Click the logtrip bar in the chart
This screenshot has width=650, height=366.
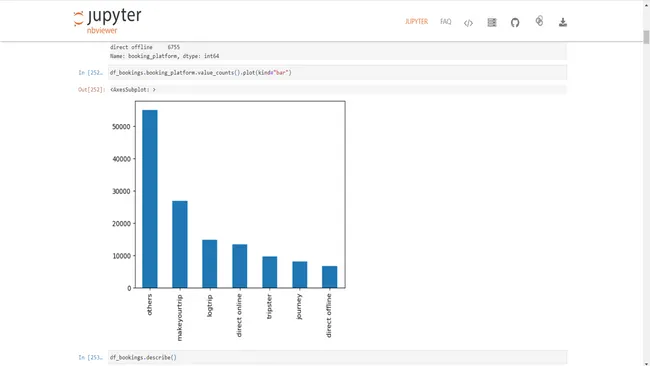click(x=210, y=264)
